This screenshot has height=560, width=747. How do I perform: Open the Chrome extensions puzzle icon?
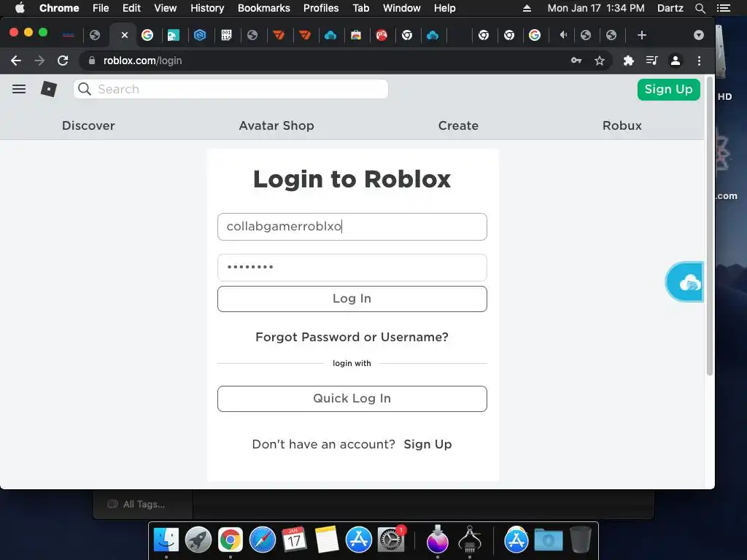(628, 61)
